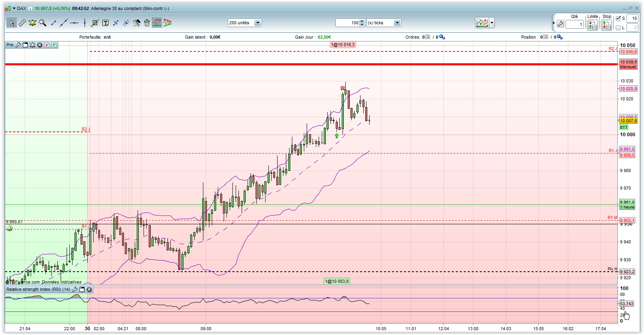
Task: Open the hammer and wrench settings tool
Action: 136,23
